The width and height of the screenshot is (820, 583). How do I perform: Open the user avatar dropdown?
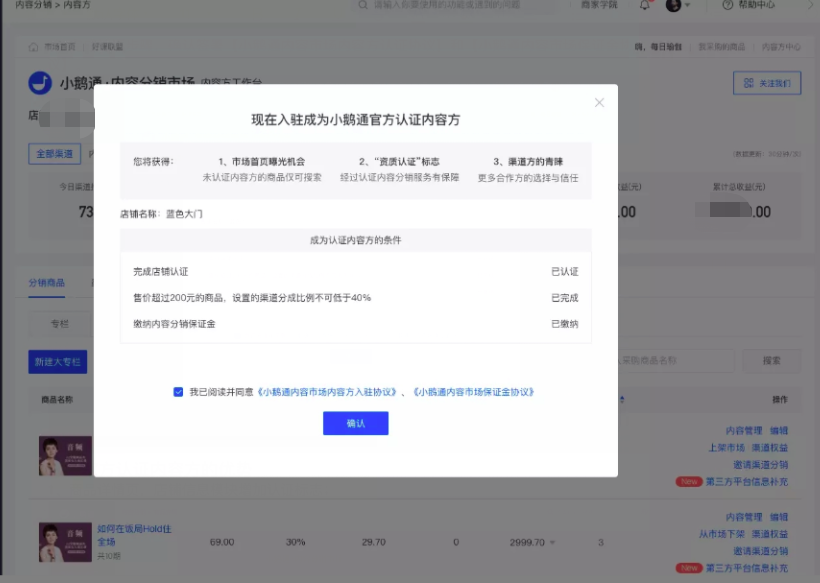point(678,5)
